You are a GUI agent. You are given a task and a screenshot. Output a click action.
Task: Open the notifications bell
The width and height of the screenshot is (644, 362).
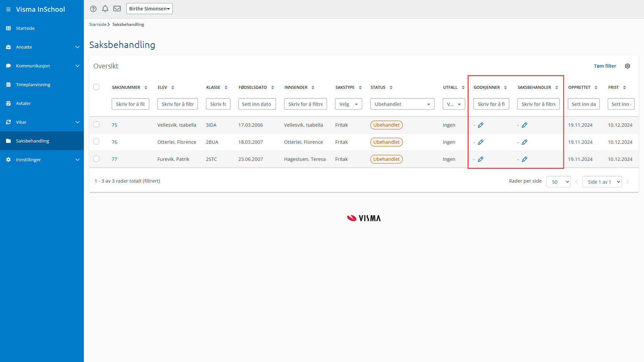point(105,9)
